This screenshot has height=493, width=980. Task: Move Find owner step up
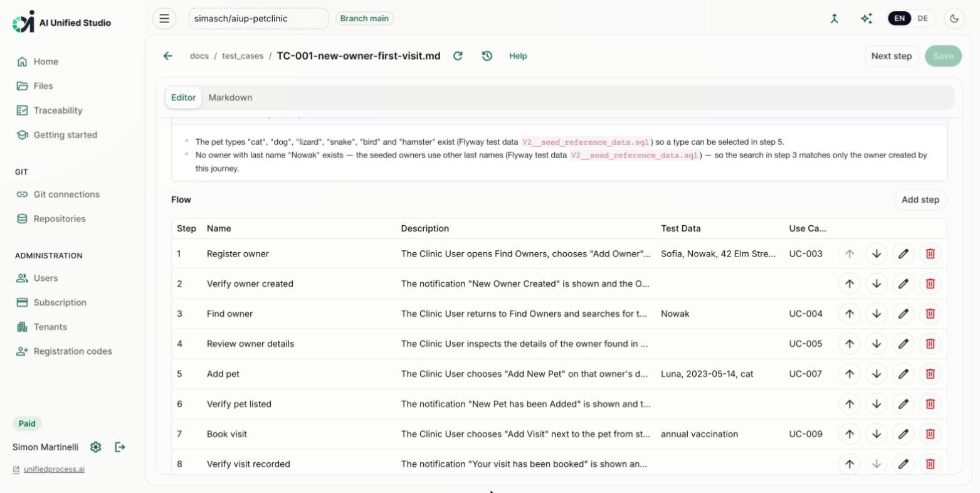(x=850, y=314)
